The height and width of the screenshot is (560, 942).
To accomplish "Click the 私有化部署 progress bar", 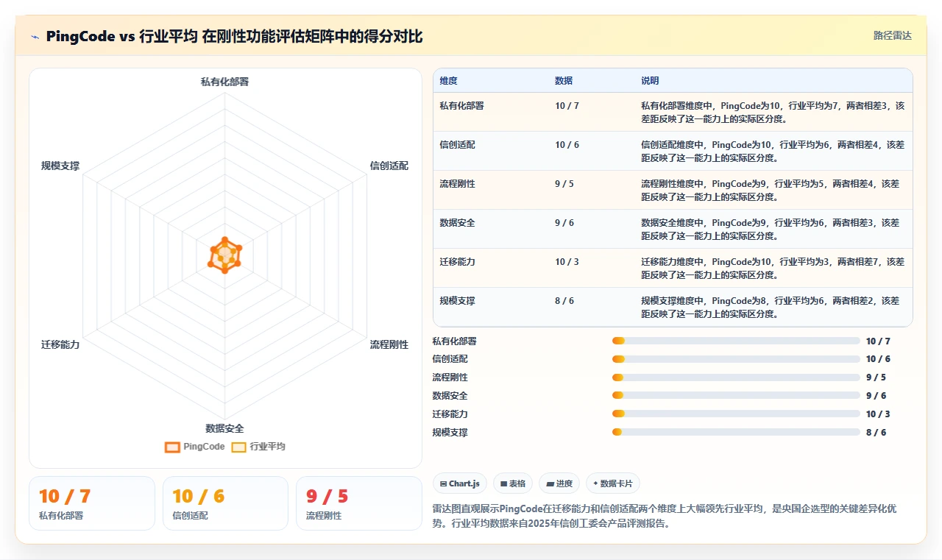I will (736, 341).
